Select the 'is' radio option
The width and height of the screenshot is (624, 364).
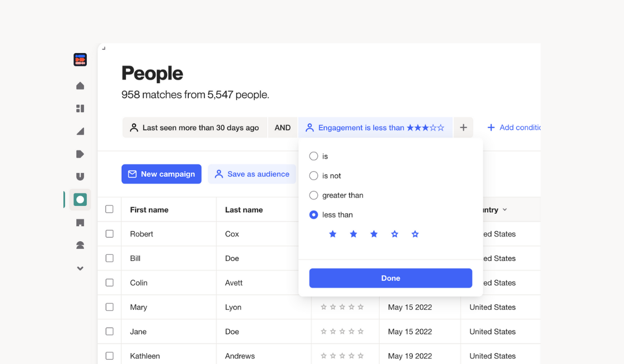coord(314,156)
